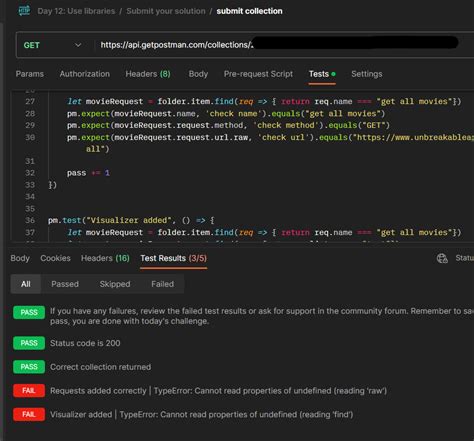Click the FAIL badge beside 'Visualizer added' result

pos(29,414)
